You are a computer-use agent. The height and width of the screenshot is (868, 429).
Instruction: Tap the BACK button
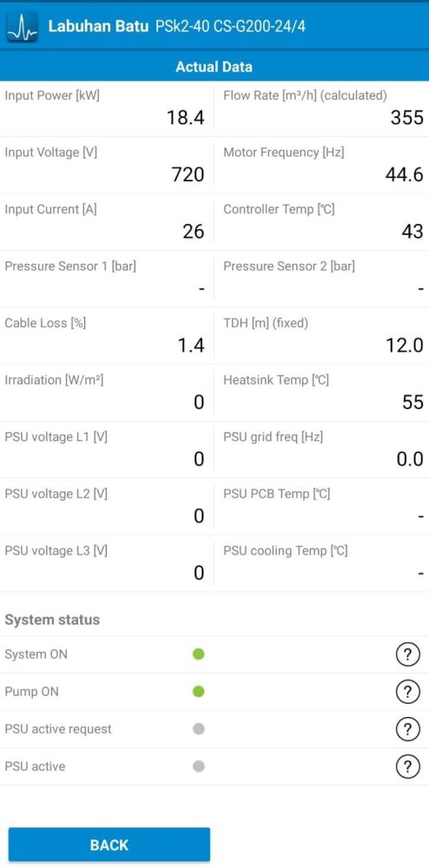[109, 845]
